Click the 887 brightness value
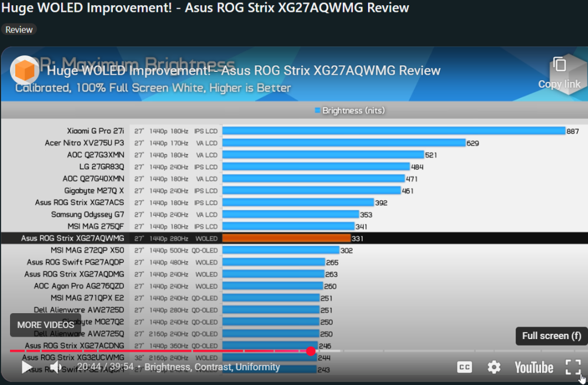Viewport: 588px width, 385px height. [x=573, y=131]
